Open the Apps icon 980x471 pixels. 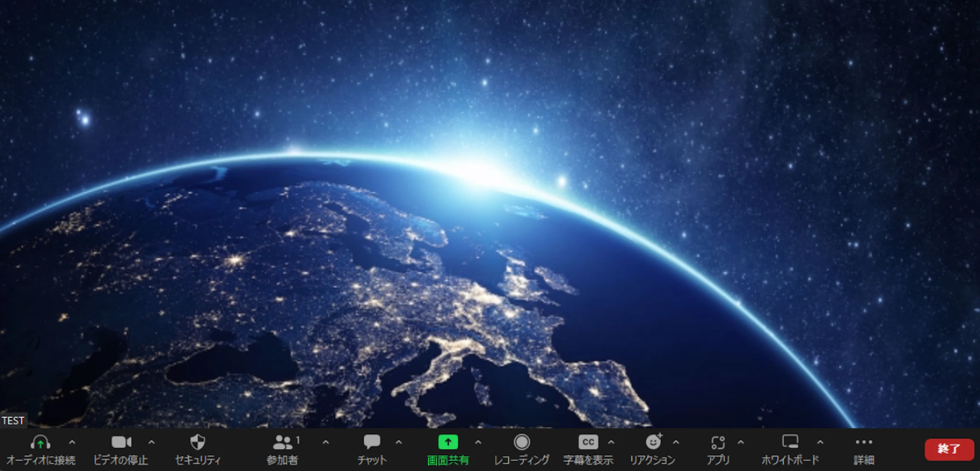tap(718, 442)
